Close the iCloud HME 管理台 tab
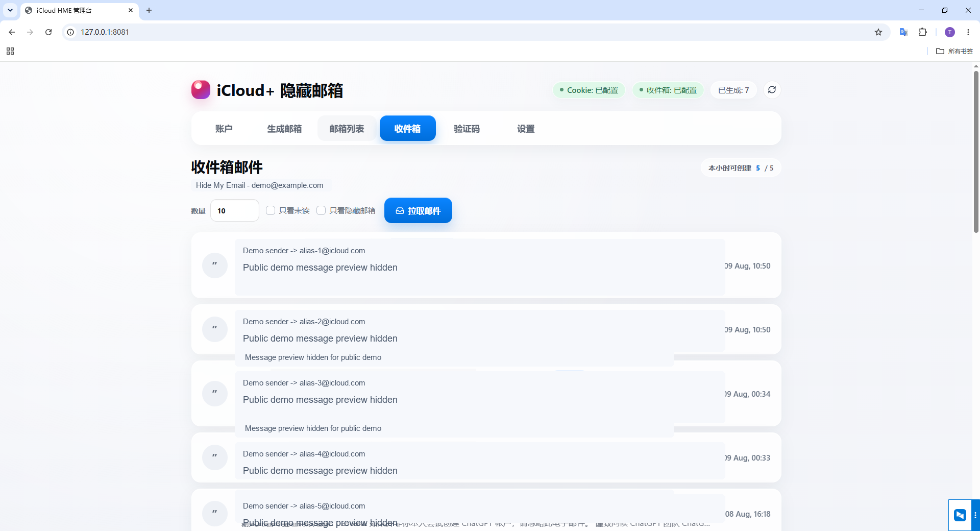 [131, 10]
